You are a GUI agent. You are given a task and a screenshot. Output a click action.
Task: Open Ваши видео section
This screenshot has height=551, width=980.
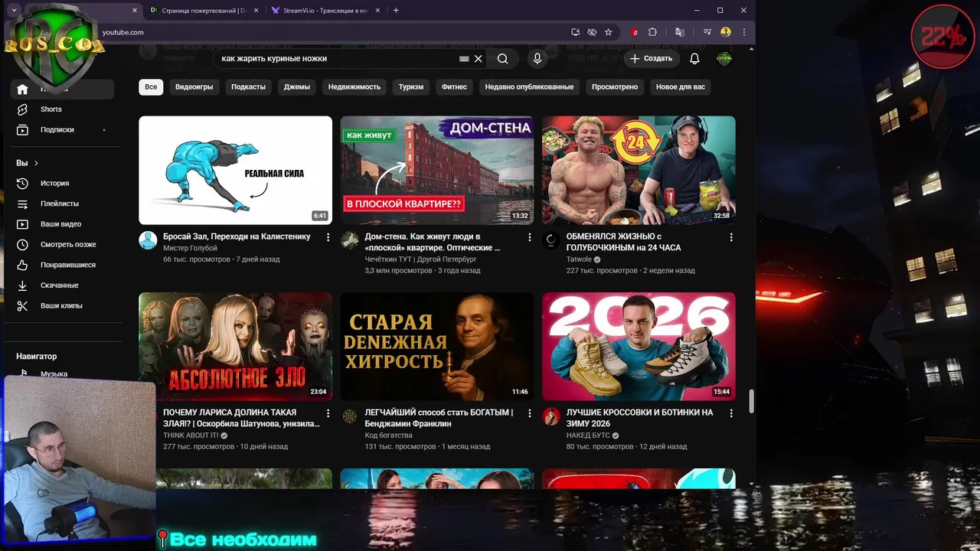pos(61,224)
